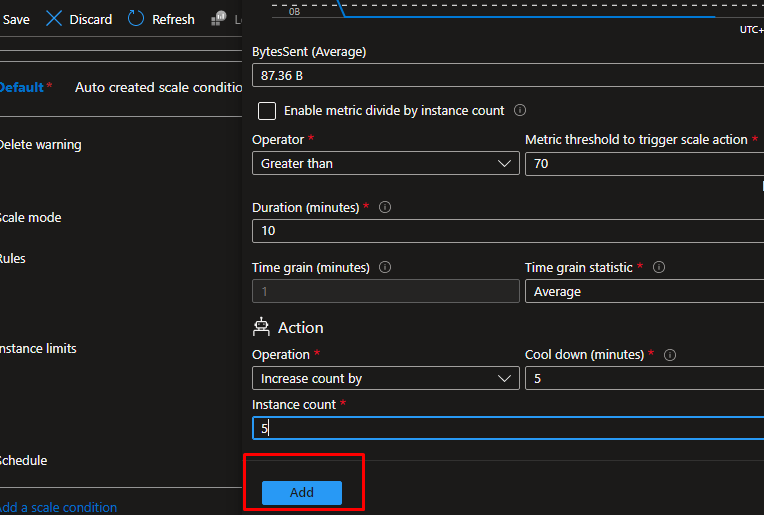Click info icon next to Duration label

(x=385, y=208)
